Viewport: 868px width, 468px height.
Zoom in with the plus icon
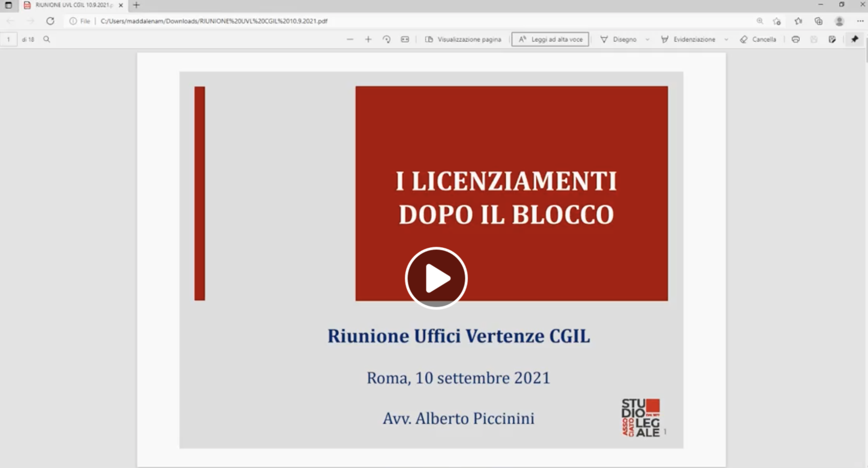(x=368, y=39)
